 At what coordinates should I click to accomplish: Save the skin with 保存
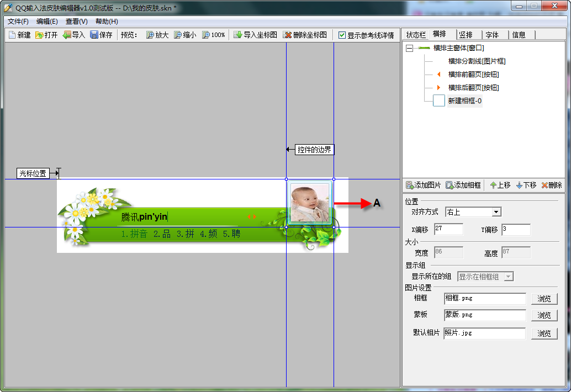coord(101,35)
